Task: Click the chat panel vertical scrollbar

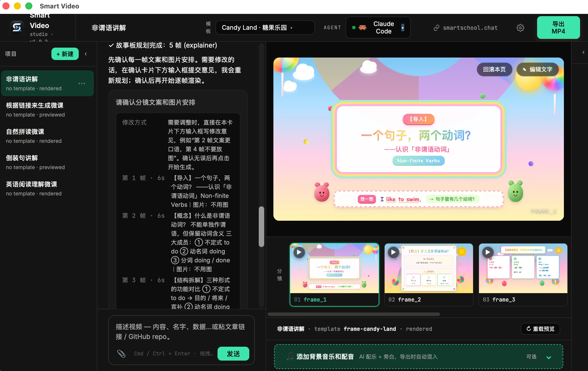Action: [261, 227]
